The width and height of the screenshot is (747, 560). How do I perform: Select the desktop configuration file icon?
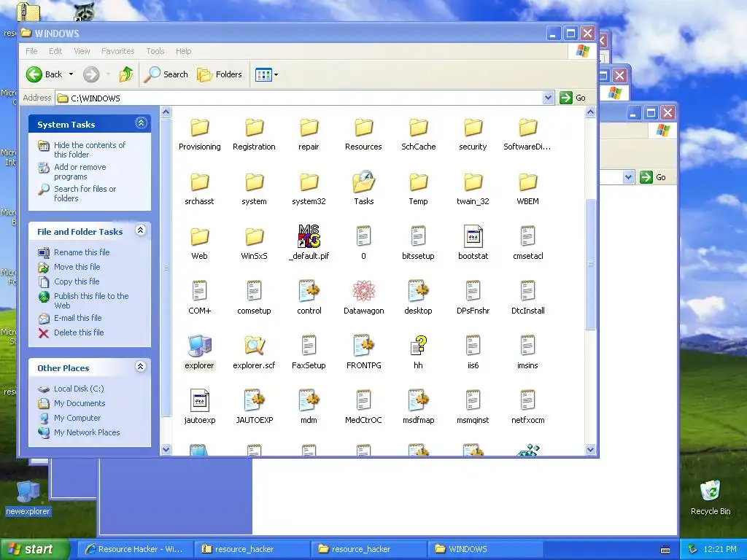click(418, 291)
